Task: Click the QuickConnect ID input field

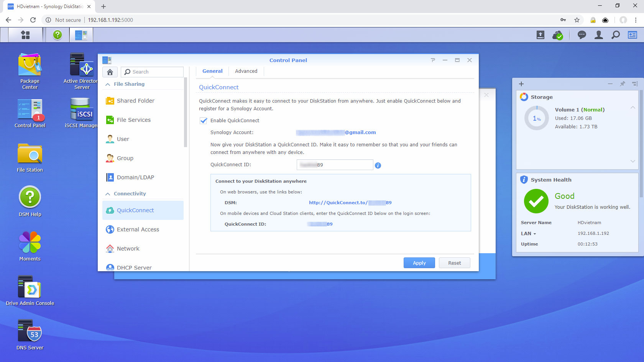Action: click(x=335, y=165)
